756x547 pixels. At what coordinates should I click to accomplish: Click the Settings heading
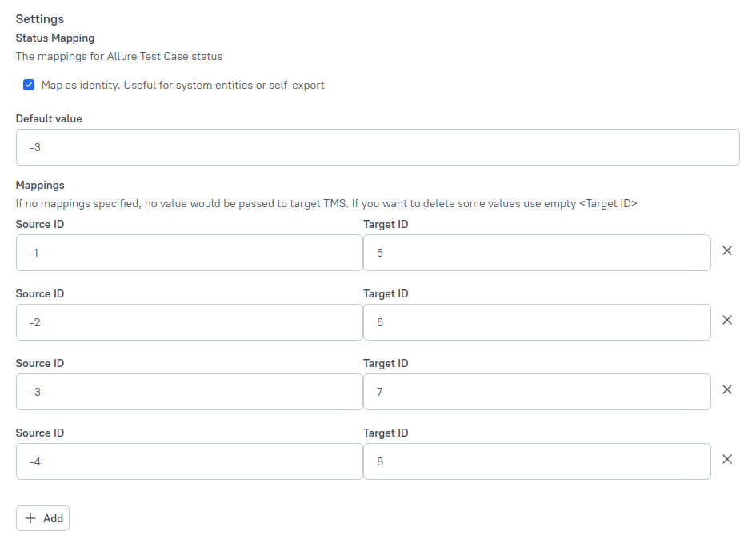click(x=39, y=18)
